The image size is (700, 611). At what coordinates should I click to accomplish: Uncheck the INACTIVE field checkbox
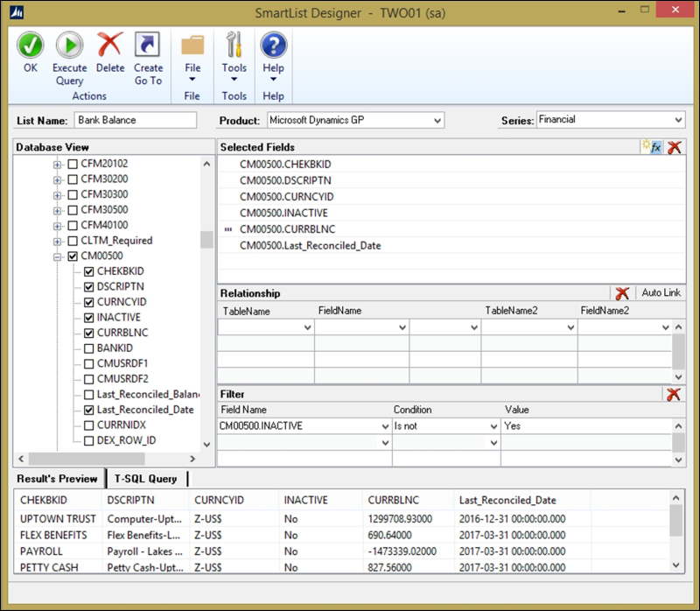point(89,318)
